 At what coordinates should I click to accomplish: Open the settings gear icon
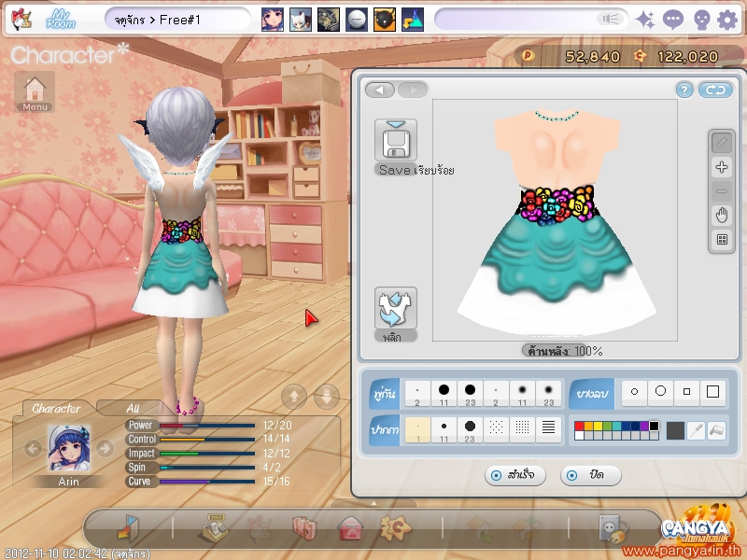pos(727,20)
